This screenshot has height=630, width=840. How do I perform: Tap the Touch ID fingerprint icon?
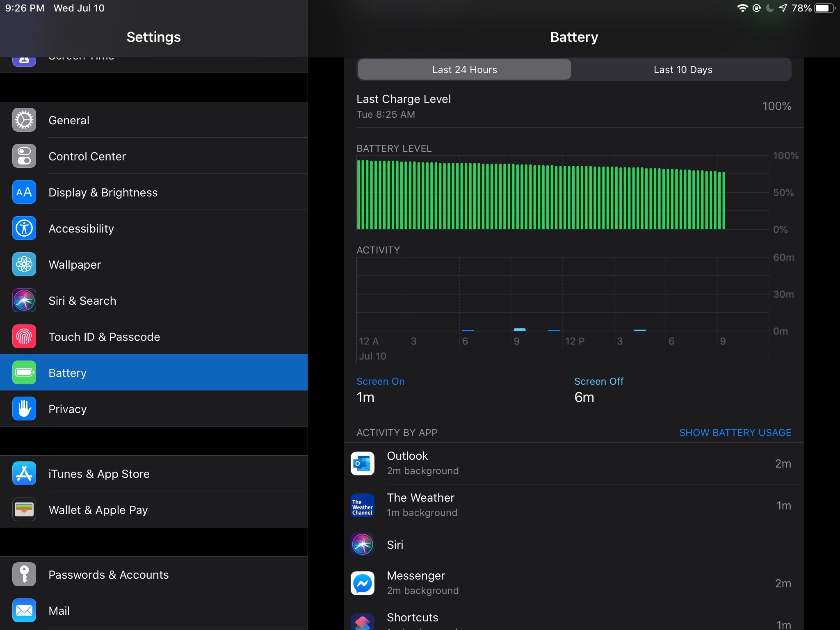coord(24,337)
